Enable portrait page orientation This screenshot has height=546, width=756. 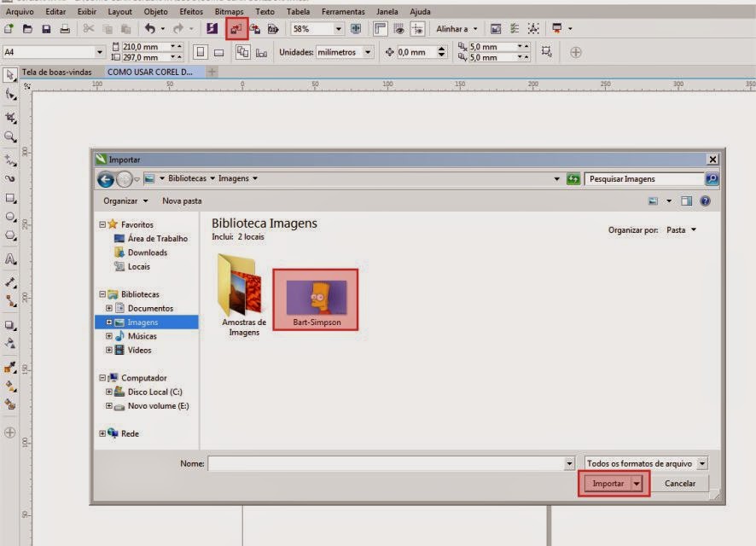pyautogui.click(x=200, y=51)
